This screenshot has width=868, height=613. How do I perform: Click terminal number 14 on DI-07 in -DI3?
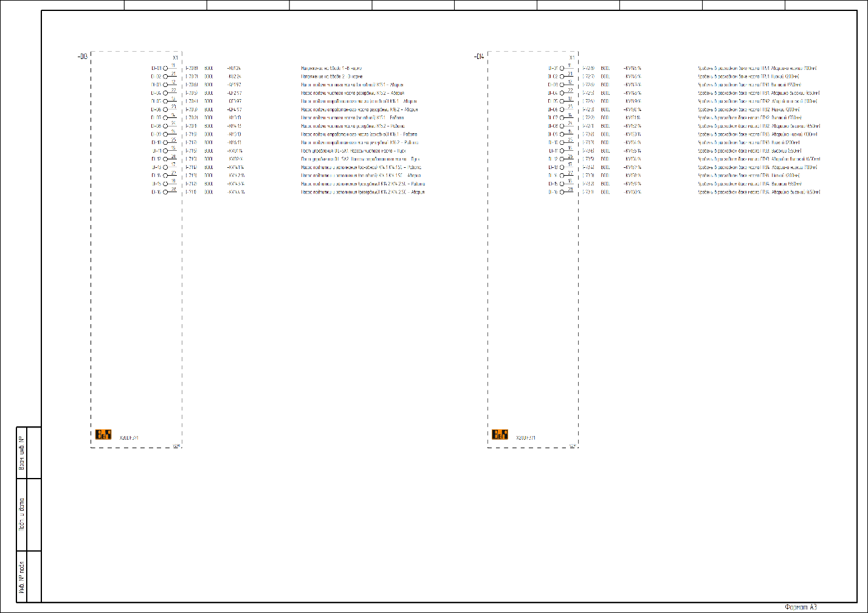[173, 115]
